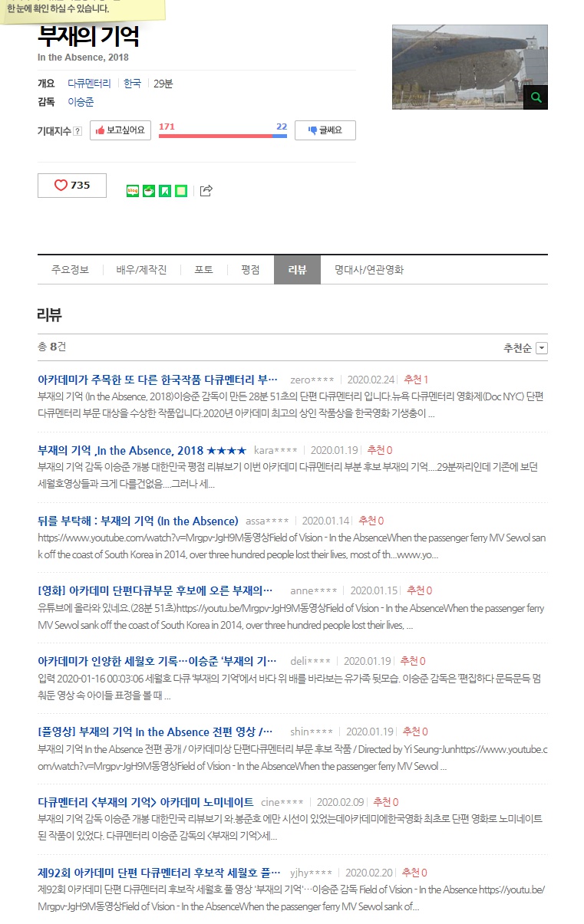The image size is (584, 924).
Task: Click the red-blue expectation ratio bar
Action: pos(223,136)
